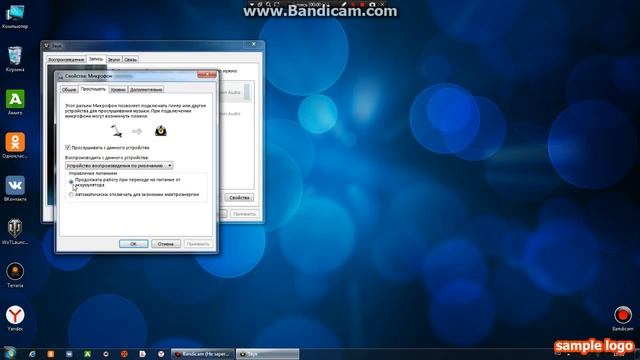Open the Корзина recycle bin icon
640x360 pixels.
15,58
